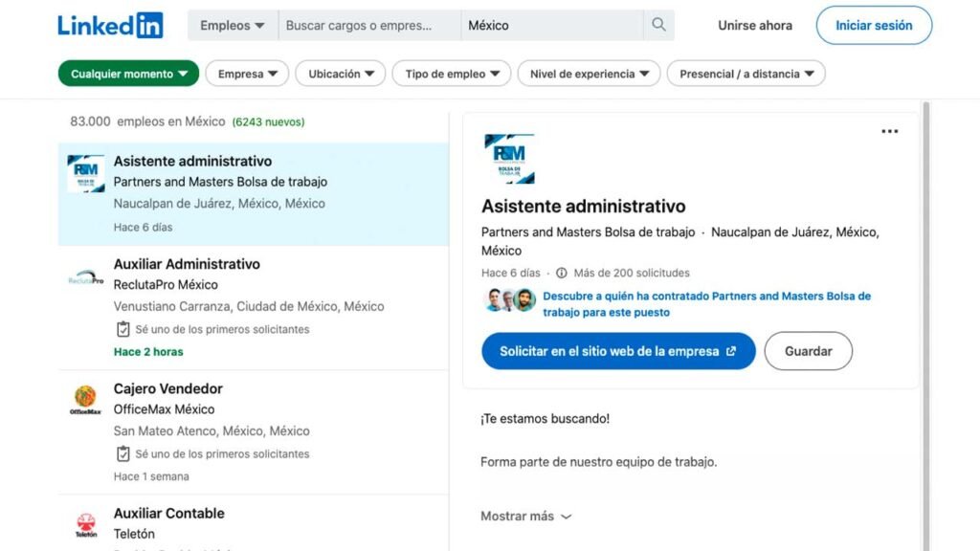Open the Auxiliar Contable job listing
This screenshot has width=980, height=551.
tap(254, 523)
